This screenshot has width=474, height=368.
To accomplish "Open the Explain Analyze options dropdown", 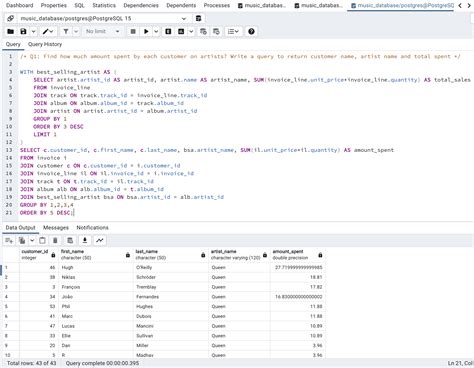I will click(x=191, y=31).
